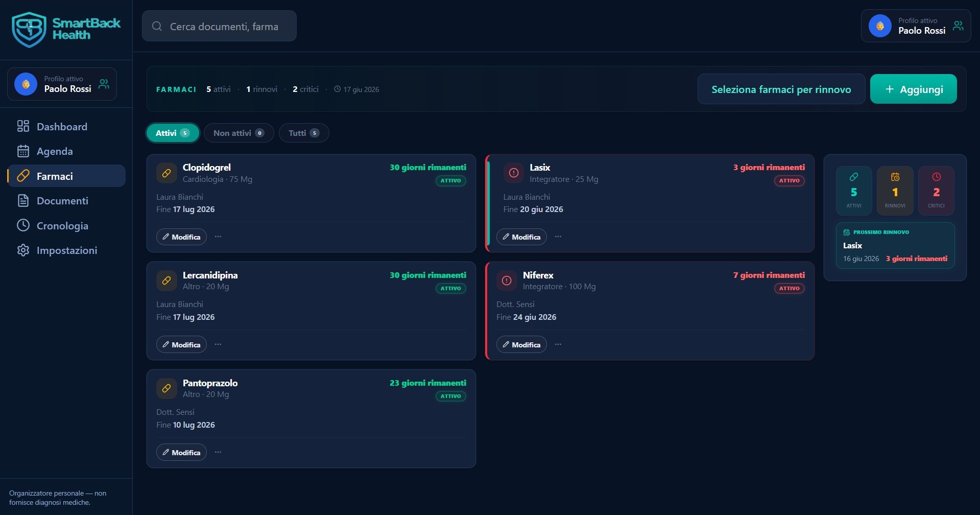Click the pill icon on Pantoprazolo card
The width and height of the screenshot is (980, 515).
point(166,388)
